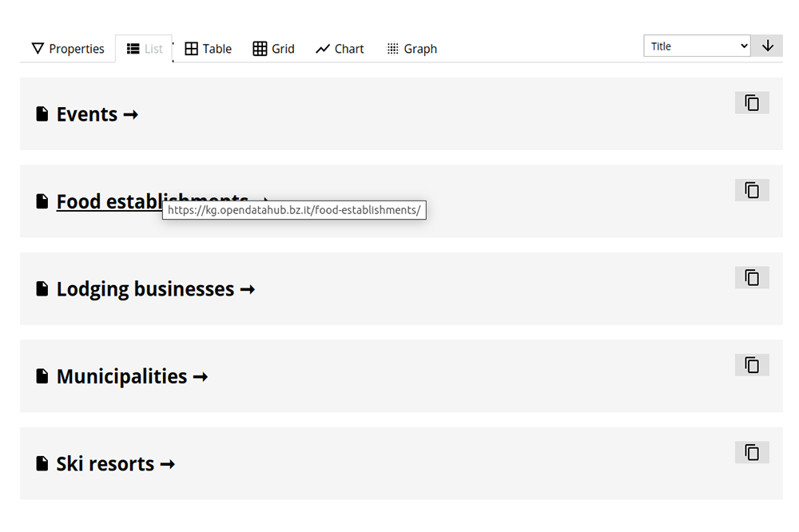Click the line chart icon on Chart tab

pos(323,49)
